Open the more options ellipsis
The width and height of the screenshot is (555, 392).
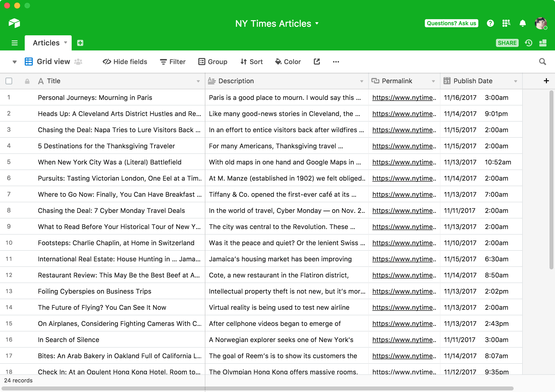coord(336,62)
